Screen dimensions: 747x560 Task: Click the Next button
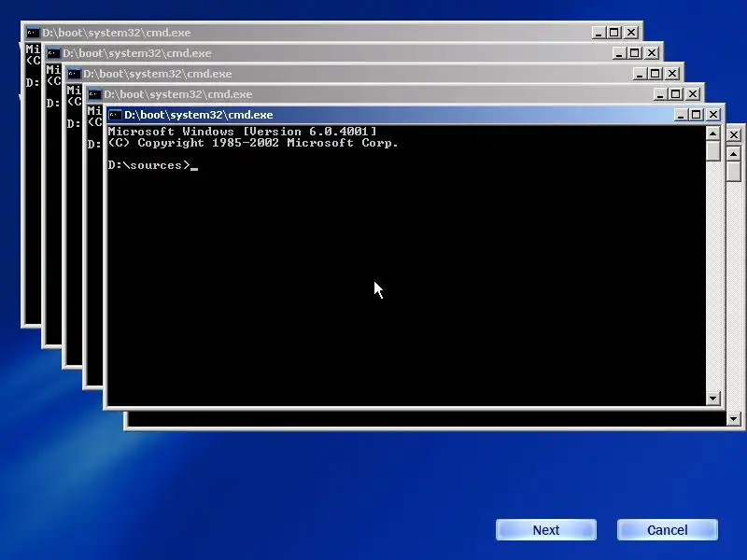pos(546,529)
